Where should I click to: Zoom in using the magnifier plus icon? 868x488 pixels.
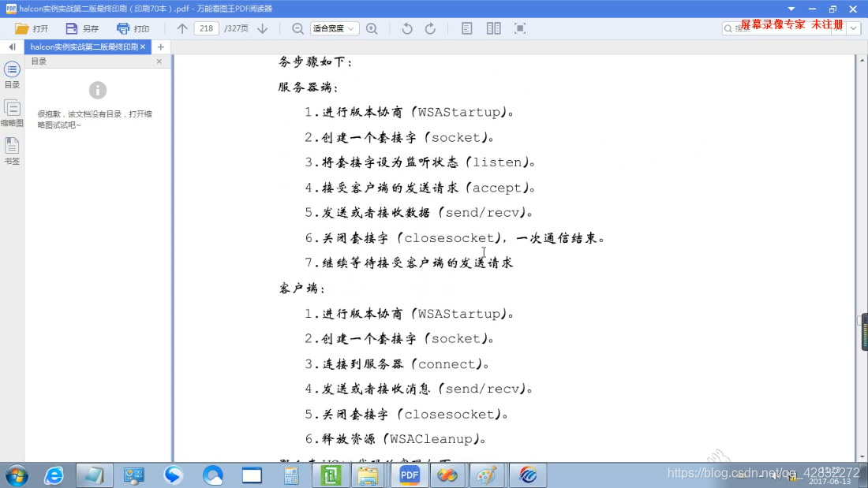(x=371, y=28)
